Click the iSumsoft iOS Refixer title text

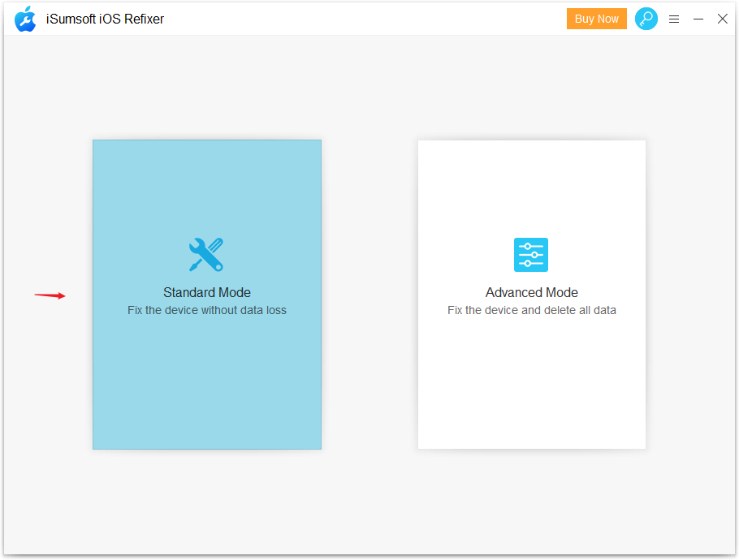pos(105,19)
